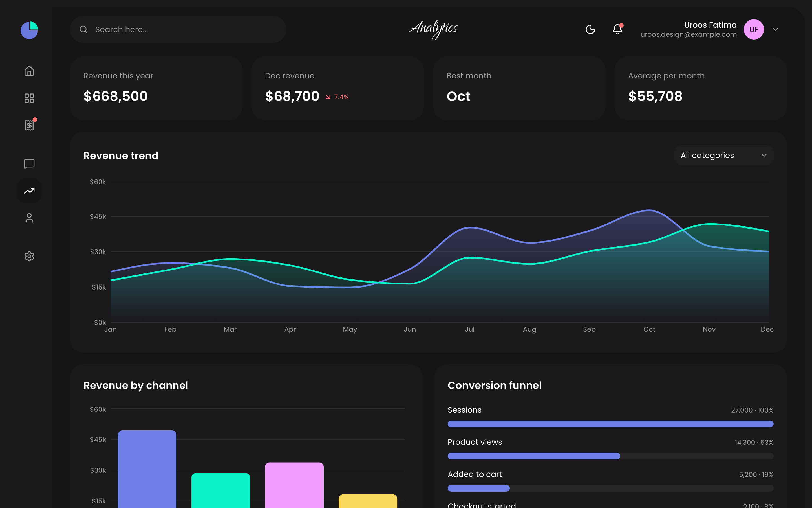Click the Dec revenue card label

tap(290, 76)
